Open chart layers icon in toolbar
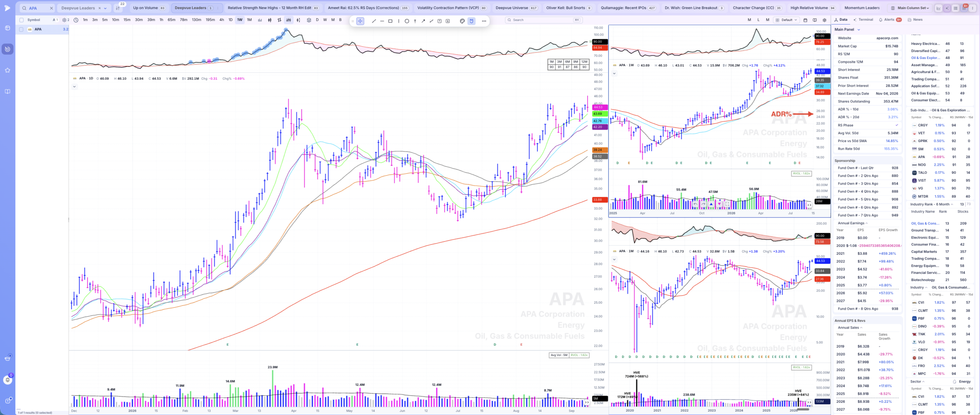980x415 pixels. [309, 20]
